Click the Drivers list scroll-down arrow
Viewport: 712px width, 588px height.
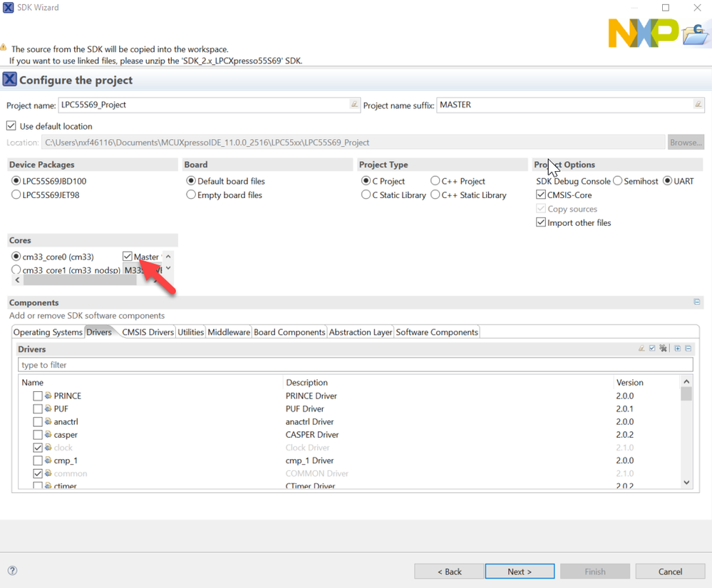(686, 483)
